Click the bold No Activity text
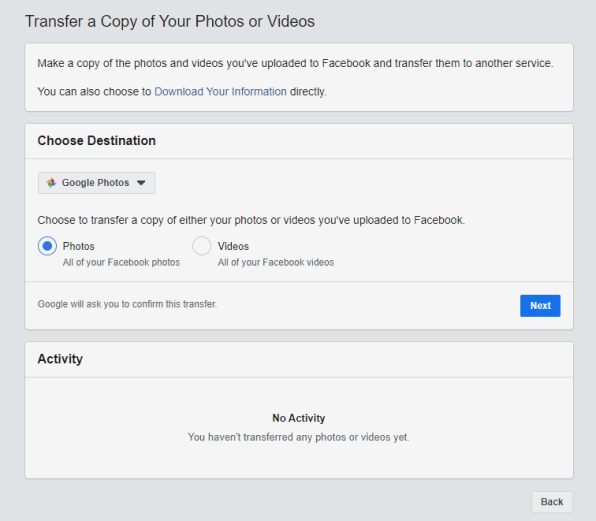Image resolution: width=596 pixels, height=521 pixels. coord(298,418)
